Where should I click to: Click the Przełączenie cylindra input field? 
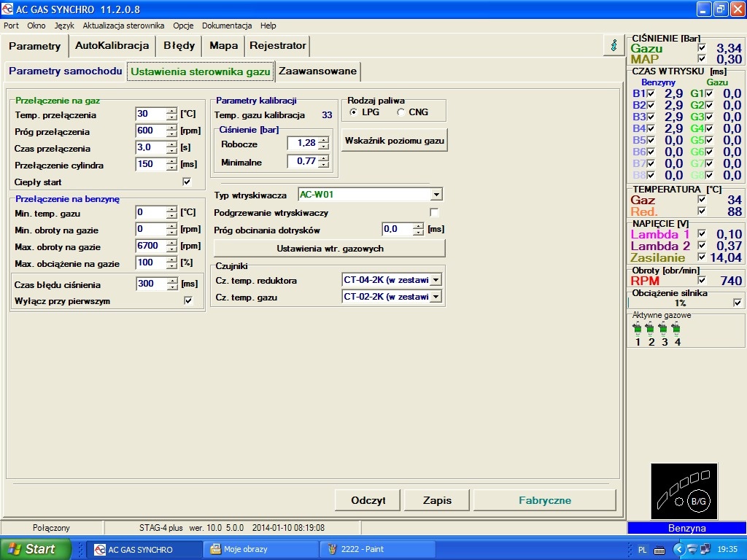[151, 164]
